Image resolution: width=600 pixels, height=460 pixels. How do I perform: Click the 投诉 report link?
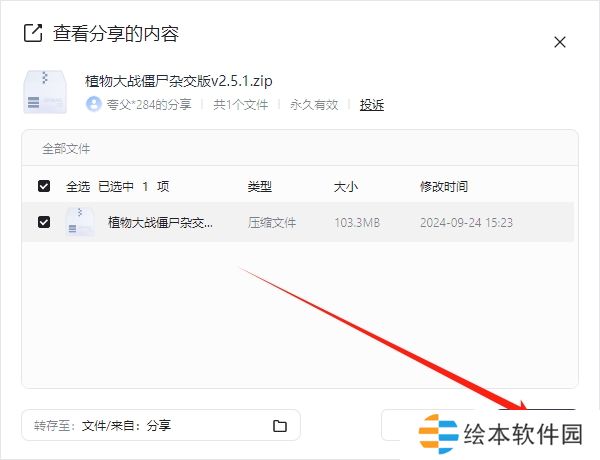point(372,104)
